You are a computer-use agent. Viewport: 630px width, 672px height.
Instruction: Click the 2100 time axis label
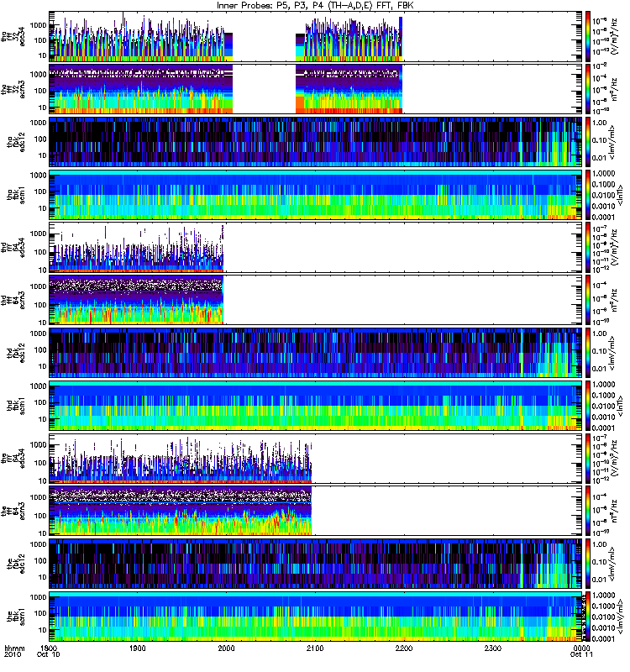(x=315, y=648)
